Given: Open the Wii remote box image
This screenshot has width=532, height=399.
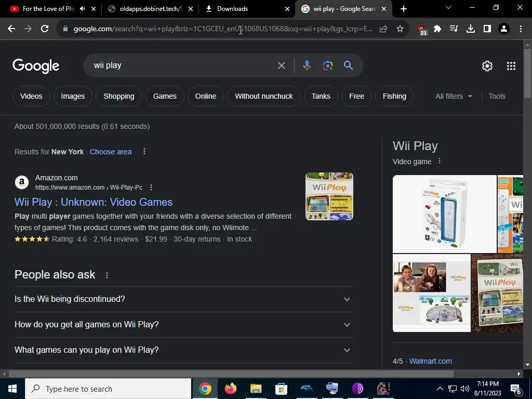Looking at the screenshot, I should coord(445,214).
